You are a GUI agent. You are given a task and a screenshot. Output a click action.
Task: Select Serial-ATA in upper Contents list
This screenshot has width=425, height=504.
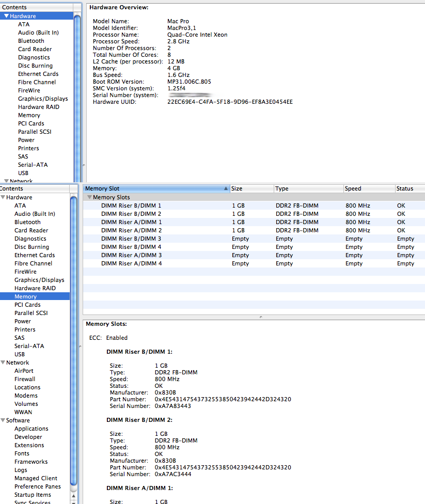pos(33,165)
